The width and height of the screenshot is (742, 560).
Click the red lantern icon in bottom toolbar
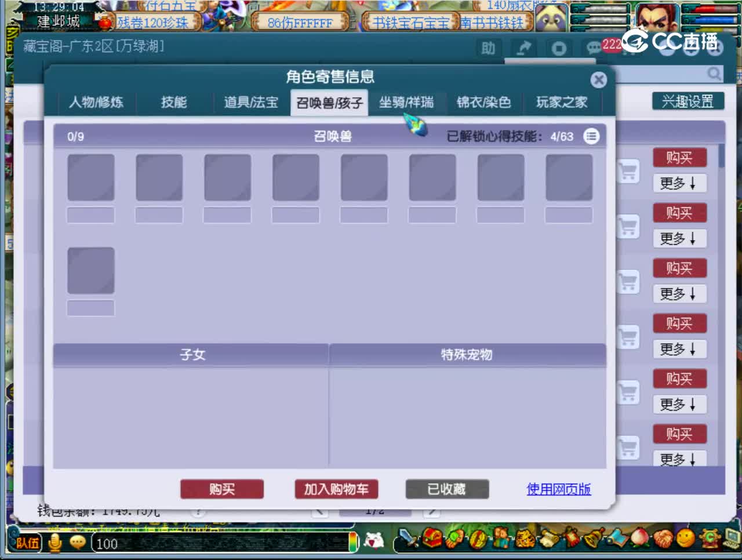(x=572, y=537)
